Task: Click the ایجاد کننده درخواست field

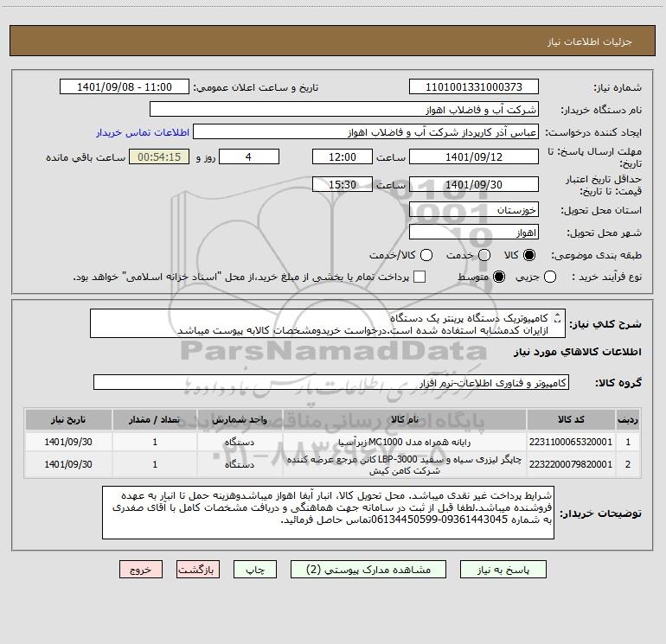Action: click(x=366, y=132)
